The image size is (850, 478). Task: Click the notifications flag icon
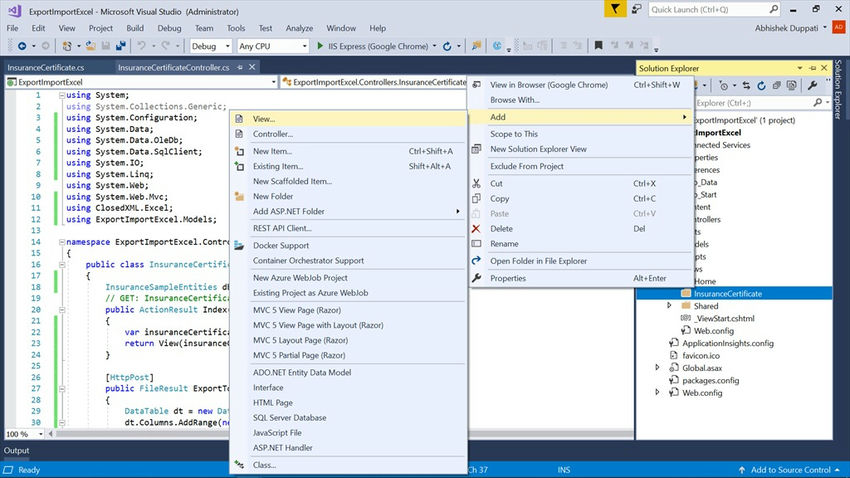[615, 9]
